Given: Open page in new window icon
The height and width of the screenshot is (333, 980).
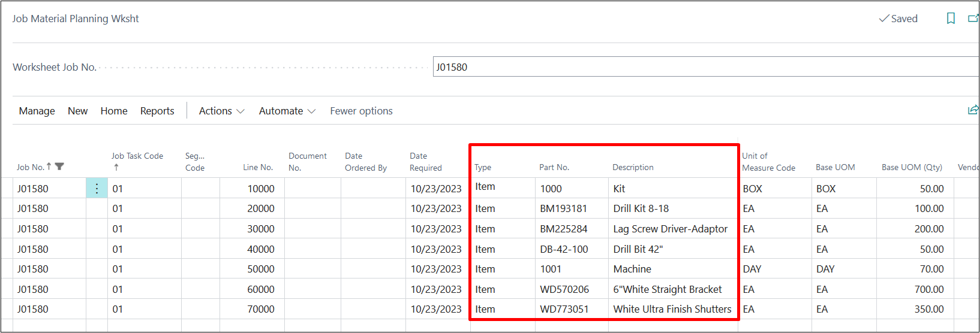Looking at the screenshot, I should (973, 19).
